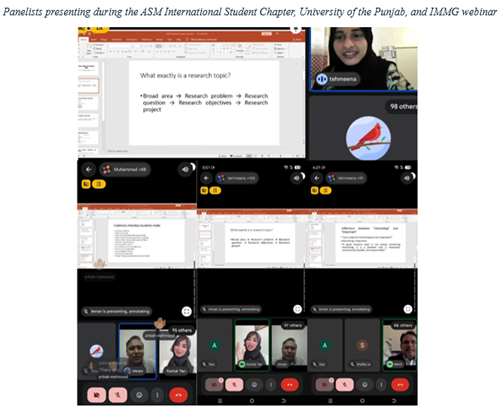This screenshot has width=500, height=407.
Task: Tap the back arrow beside Muhammad +88
Action: click(88, 169)
